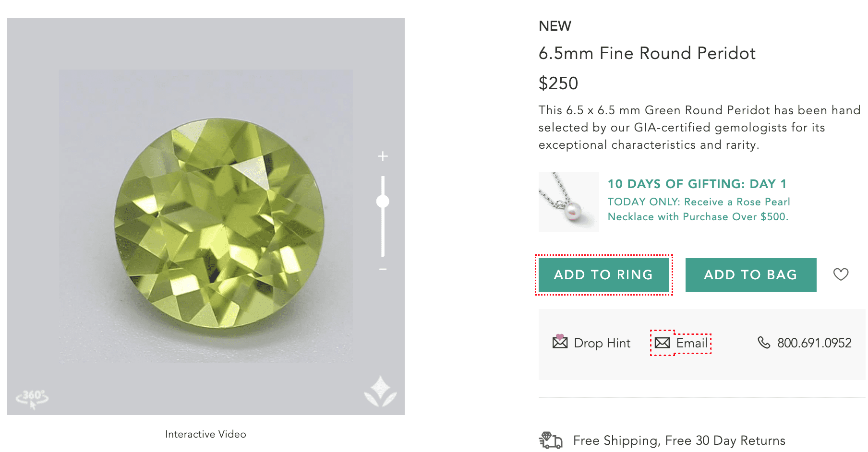
Task: Click the envelope icon beside Email
Action: (x=663, y=343)
